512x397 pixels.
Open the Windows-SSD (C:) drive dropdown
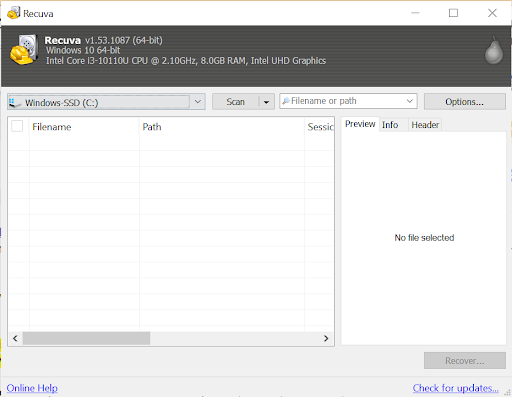(198, 101)
